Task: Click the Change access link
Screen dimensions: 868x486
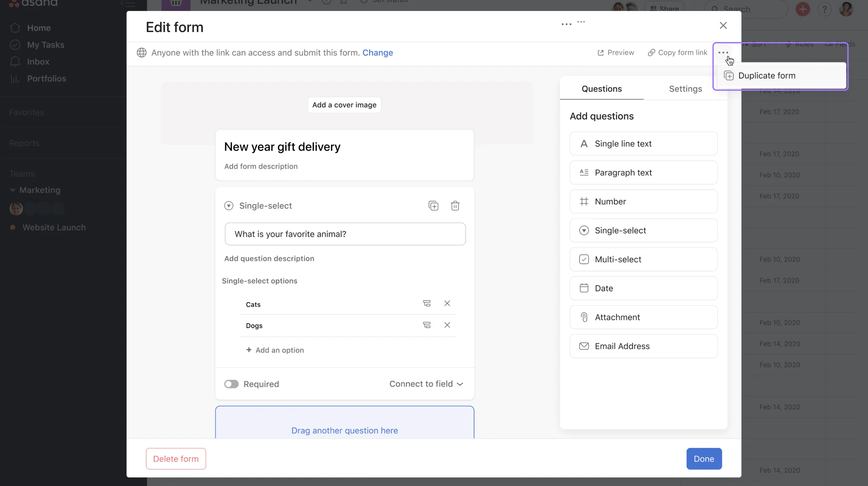Action: point(377,53)
